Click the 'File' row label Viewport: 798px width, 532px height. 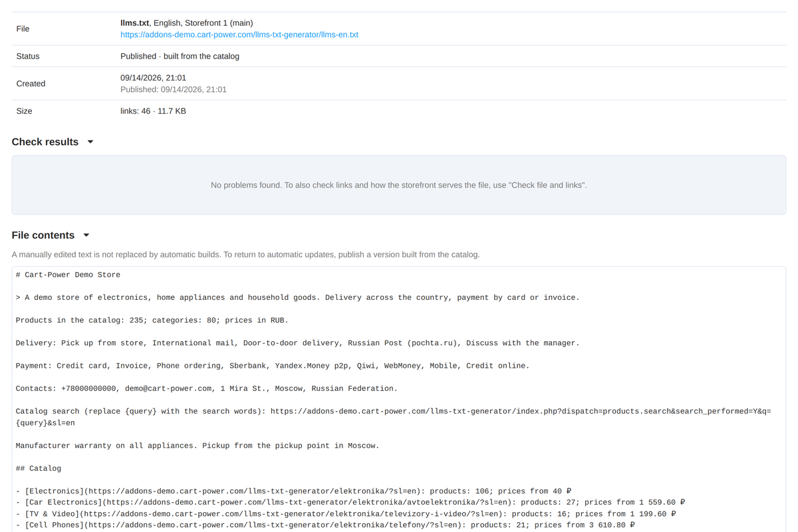[x=23, y=29]
